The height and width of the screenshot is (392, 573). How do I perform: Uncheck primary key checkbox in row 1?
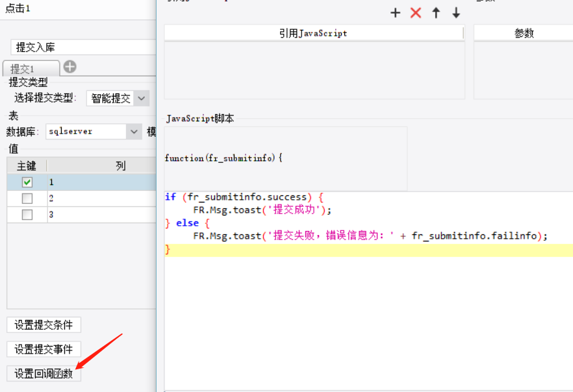coord(27,182)
